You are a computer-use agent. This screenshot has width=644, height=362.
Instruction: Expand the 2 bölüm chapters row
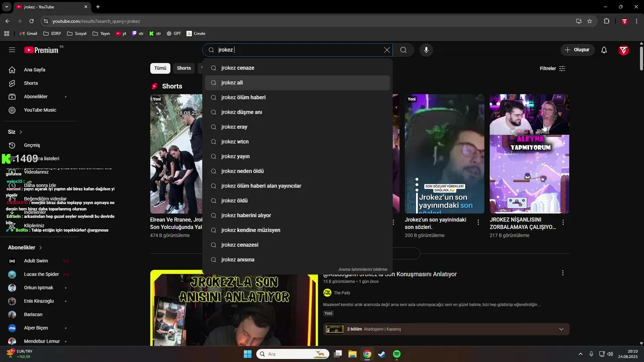click(x=446, y=329)
